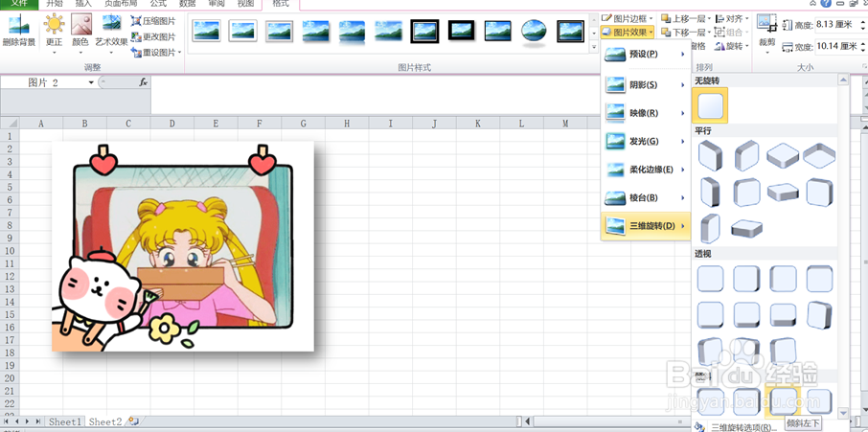
Task: Select column K header
Action: pos(478,124)
